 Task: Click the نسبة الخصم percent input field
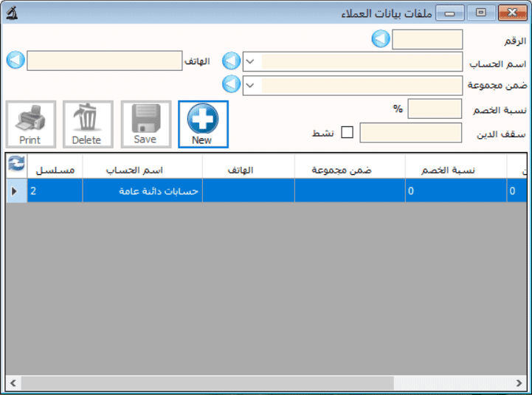point(435,109)
